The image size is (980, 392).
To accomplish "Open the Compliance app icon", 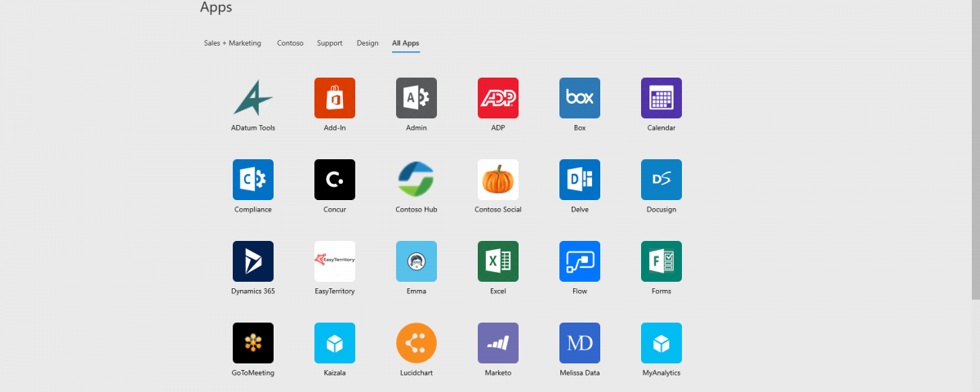I will point(253,180).
